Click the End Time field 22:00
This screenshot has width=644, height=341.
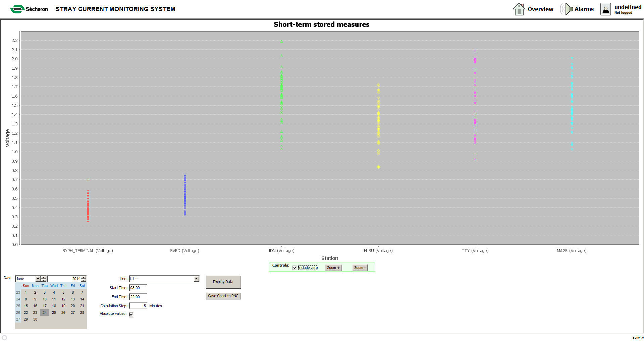[138, 297]
